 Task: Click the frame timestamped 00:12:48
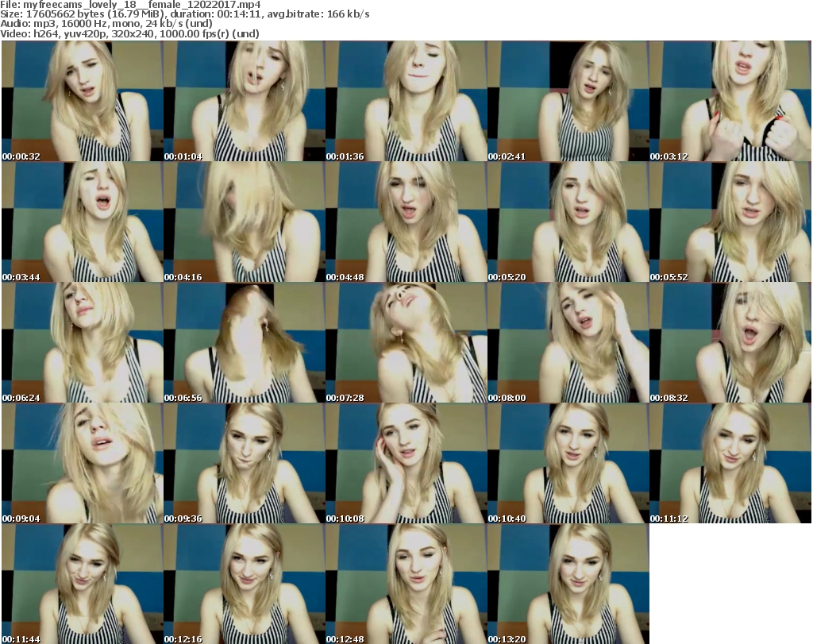coord(406,584)
